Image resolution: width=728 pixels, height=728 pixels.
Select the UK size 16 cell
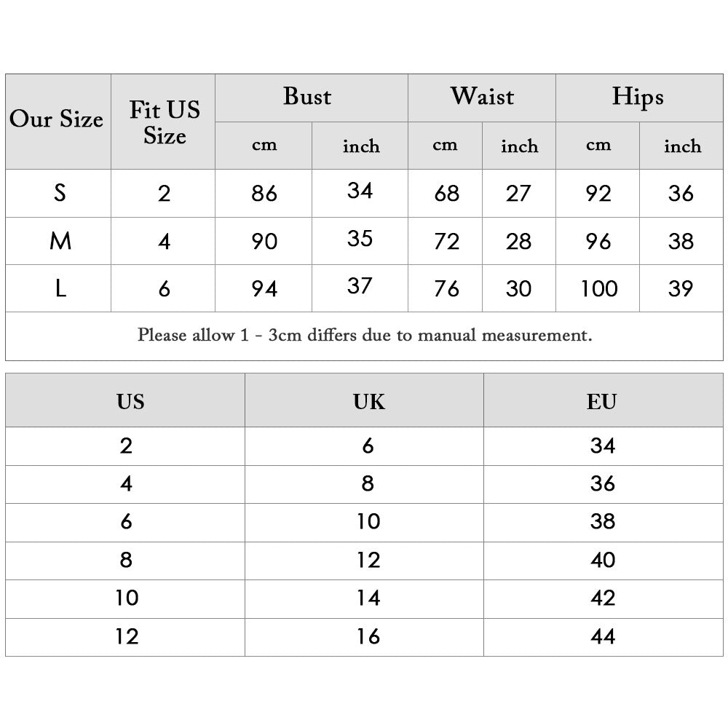pos(368,636)
